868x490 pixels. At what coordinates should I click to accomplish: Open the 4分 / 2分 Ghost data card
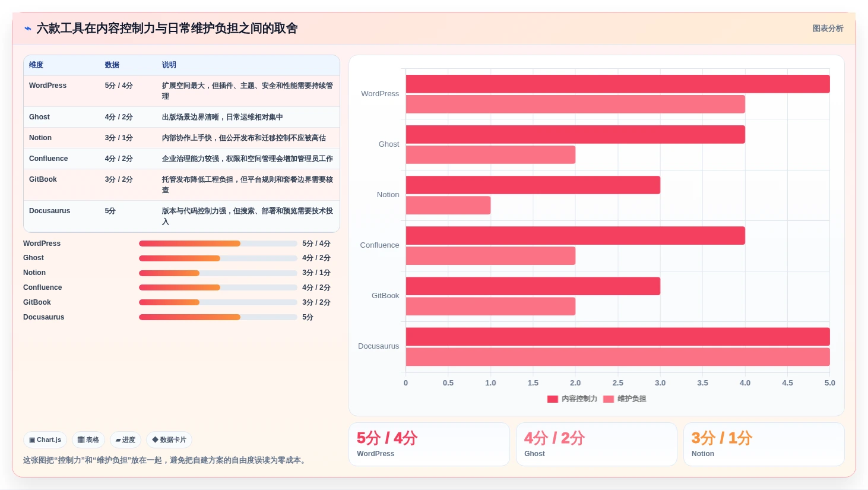coord(597,444)
